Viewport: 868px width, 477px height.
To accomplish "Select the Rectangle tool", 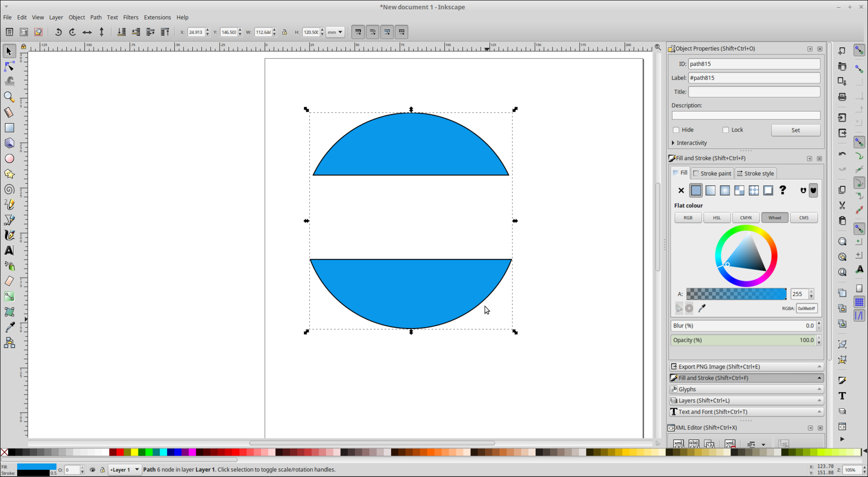I will (x=9, y=128).
